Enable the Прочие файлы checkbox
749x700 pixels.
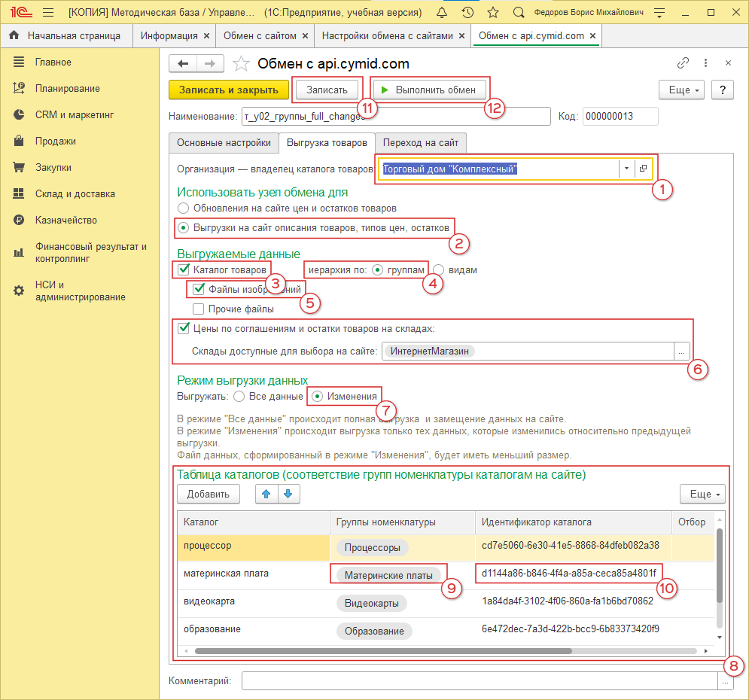[x=199, y=309]
